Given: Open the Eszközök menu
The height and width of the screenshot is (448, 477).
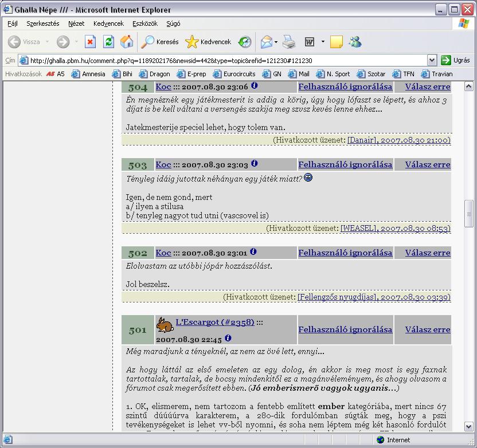Looking at the screenshot, I should 144,23.
